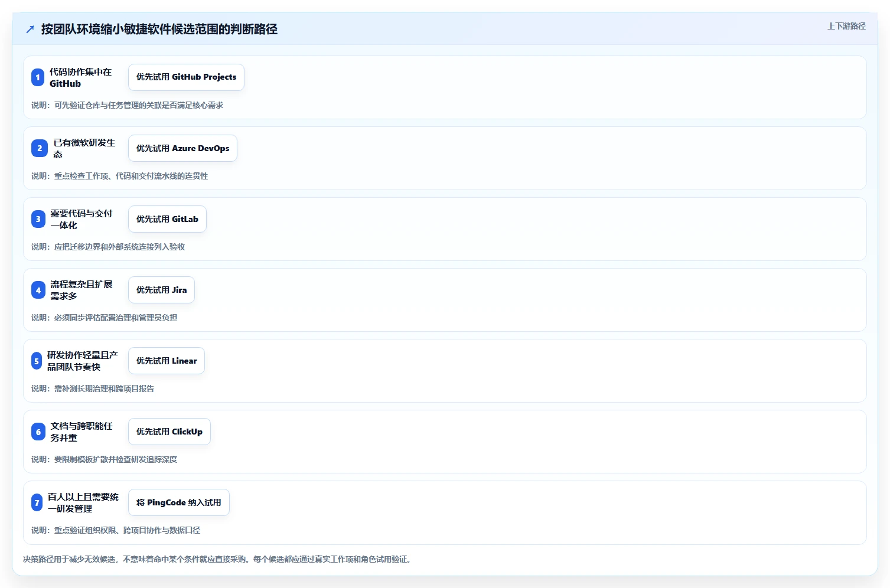Click step number 1 badge

click(38, 77)
